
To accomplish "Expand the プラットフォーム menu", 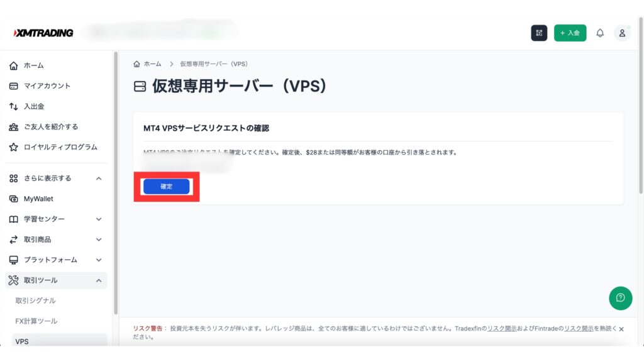I will (x=99, y=260).
